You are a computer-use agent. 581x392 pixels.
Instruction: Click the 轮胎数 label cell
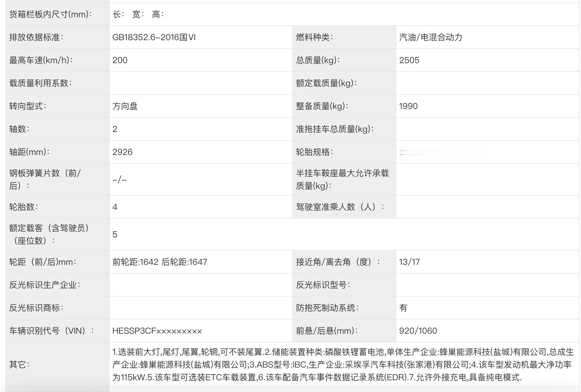24,207
